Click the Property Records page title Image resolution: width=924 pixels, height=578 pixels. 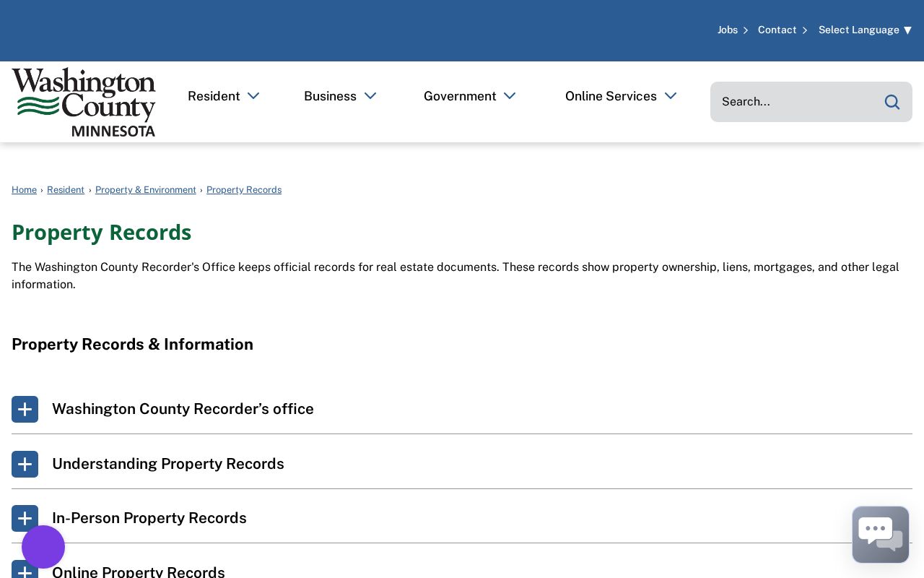[x=101, y=233]
